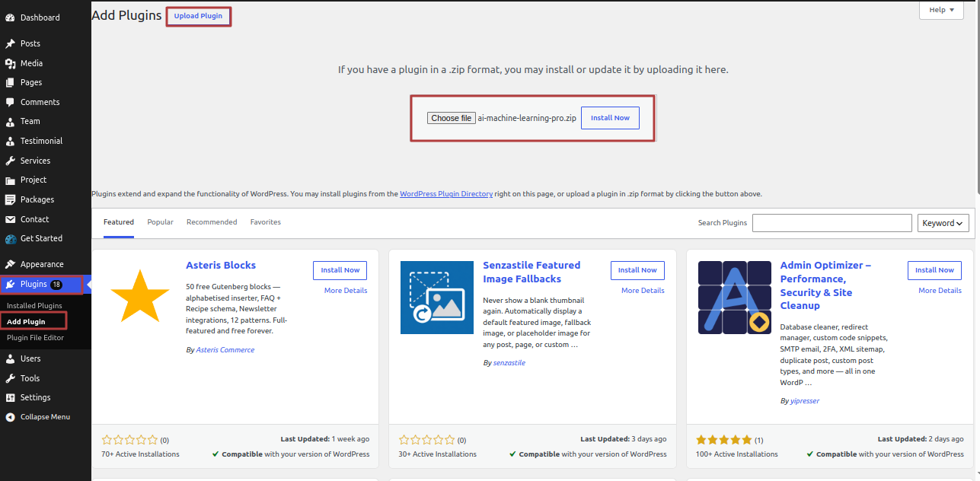Click the Senzastile plugin star rating
This screenshot has width=980, height=481.
(x=427, y=440)
